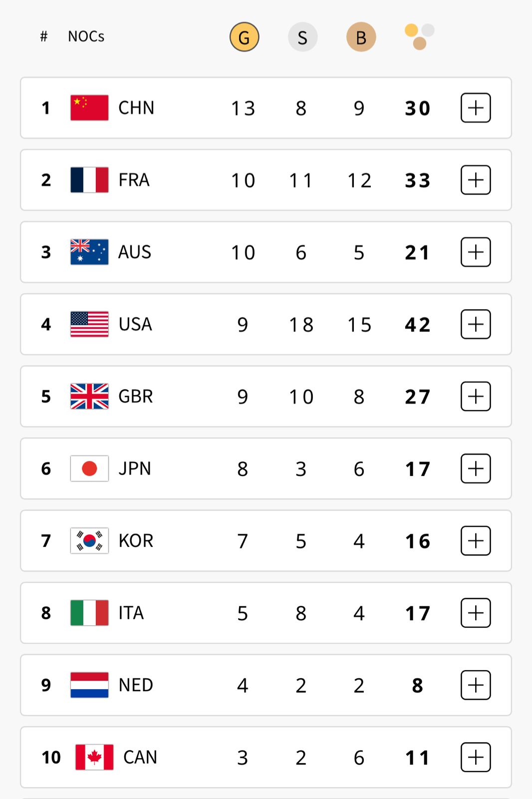Click the South Korea flag icon
The image size is (532, 799).
coord(89,541)
